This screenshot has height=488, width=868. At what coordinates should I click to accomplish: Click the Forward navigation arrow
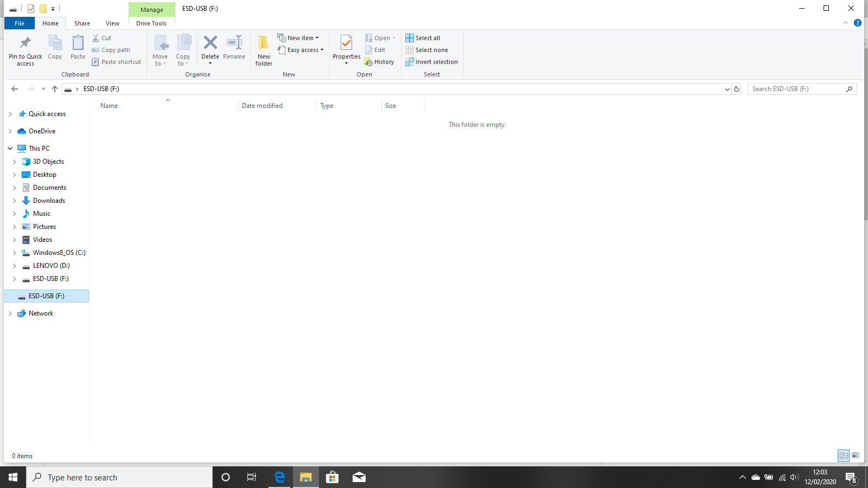(x=31, y=89)
